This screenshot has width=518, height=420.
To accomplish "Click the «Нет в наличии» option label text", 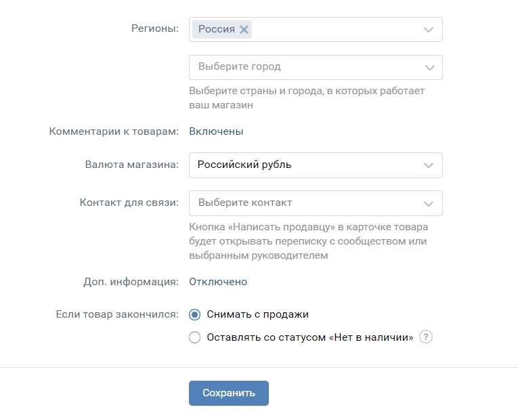I will point(309,337).
